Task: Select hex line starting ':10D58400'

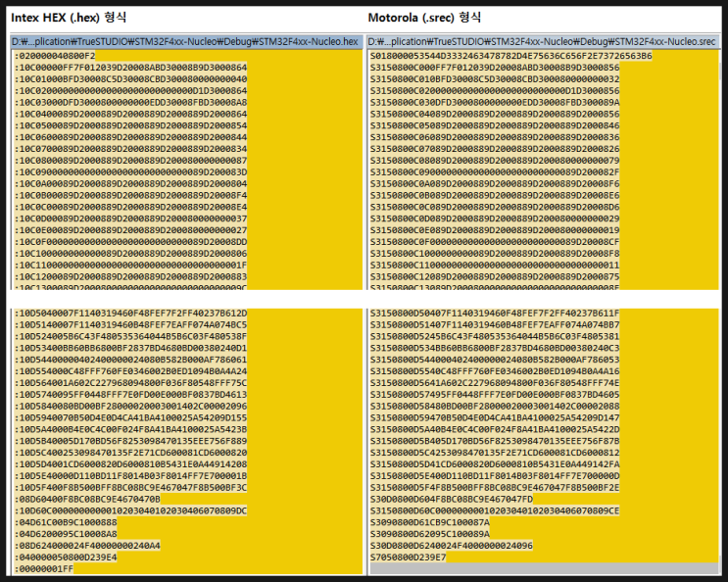Action: click(x=130, y=406)
